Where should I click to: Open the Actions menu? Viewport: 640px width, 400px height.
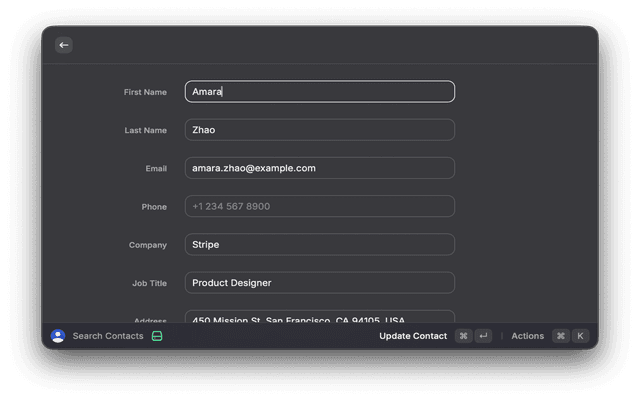(x=527, y=336)
